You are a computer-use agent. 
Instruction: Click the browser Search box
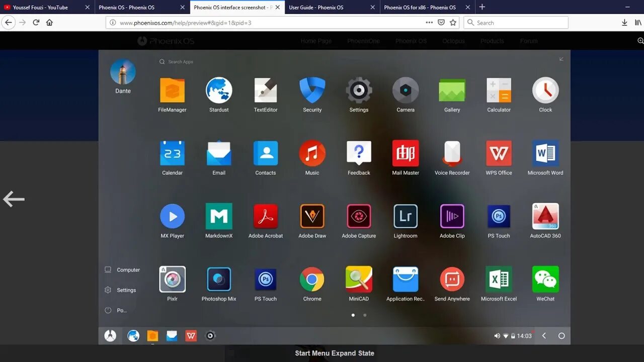point(516,23)
